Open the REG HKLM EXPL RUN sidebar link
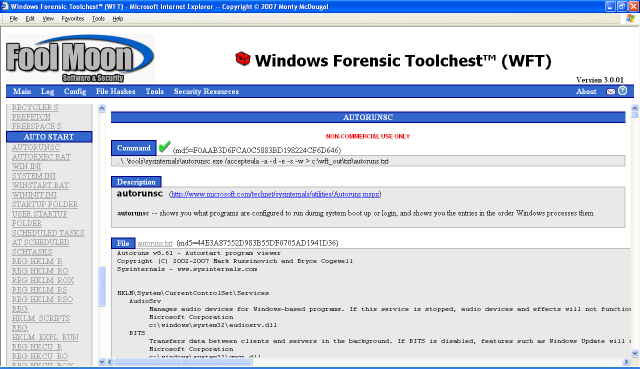 [x=45, y=333]
